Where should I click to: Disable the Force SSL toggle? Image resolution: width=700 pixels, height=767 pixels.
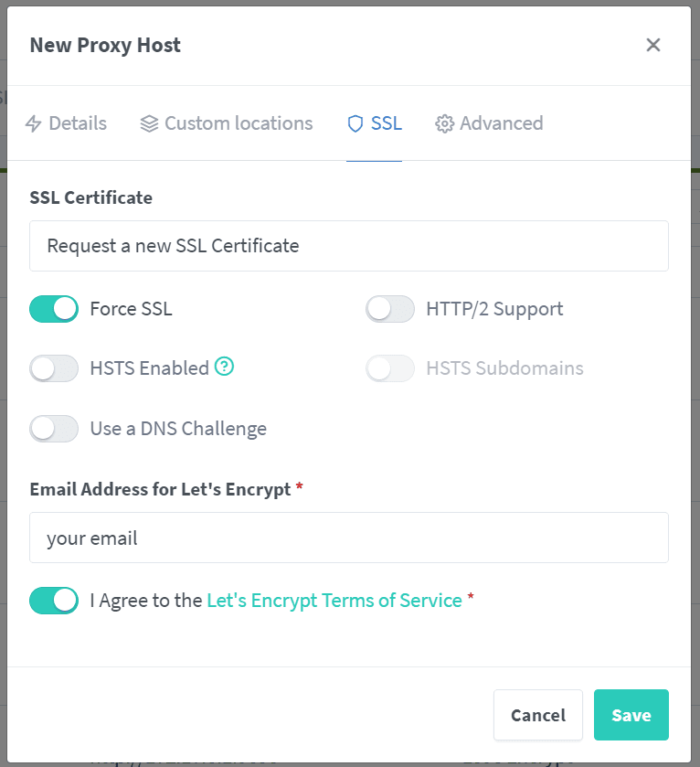click(x=53, y=309)
